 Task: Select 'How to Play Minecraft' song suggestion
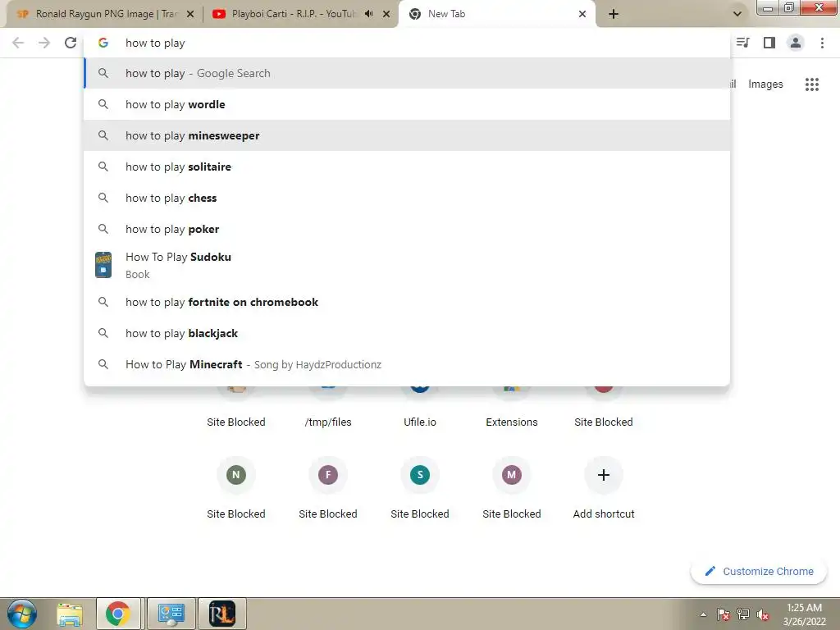click(407, 364)
